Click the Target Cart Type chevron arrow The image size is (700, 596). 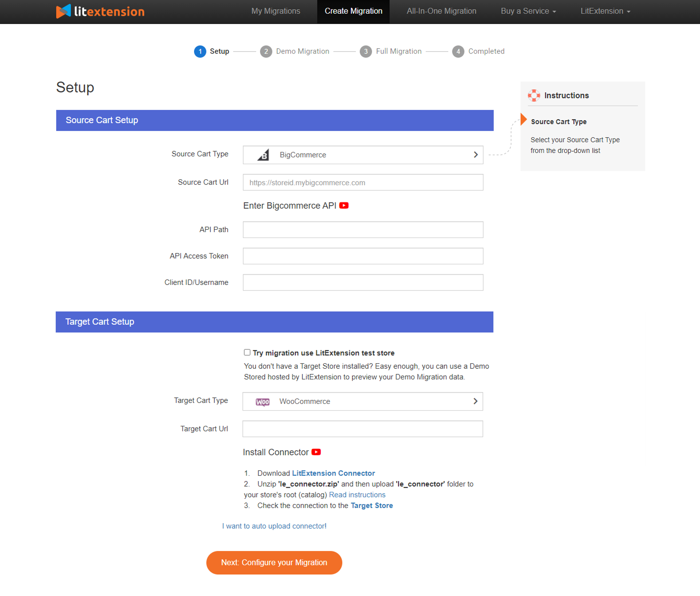[475, 401]
